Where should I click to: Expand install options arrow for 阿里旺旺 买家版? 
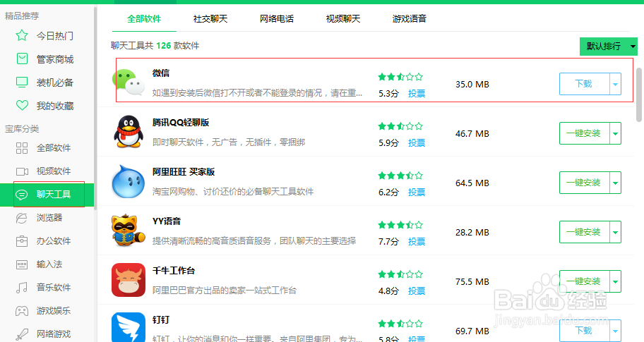coord(615,183)
